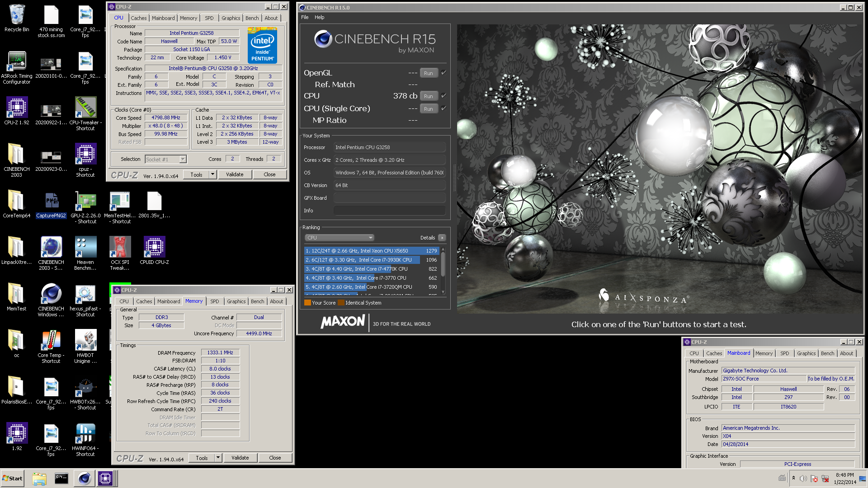Open the Ranking CPU combo box
The image size is (868, 488).
coord(340,238)
